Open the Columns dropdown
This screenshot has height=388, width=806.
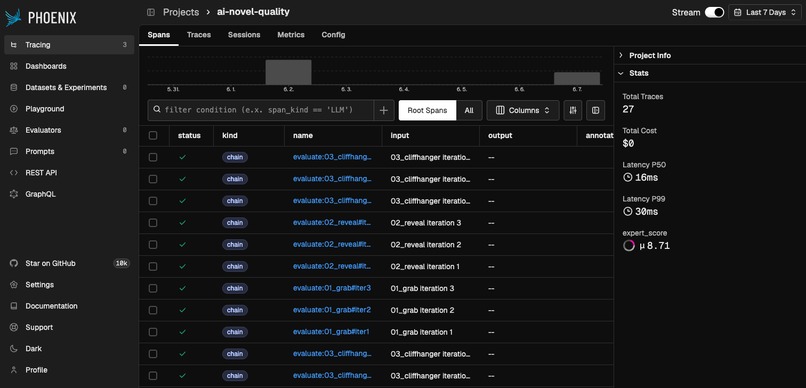pyautogui.click(x=523, y=110)
